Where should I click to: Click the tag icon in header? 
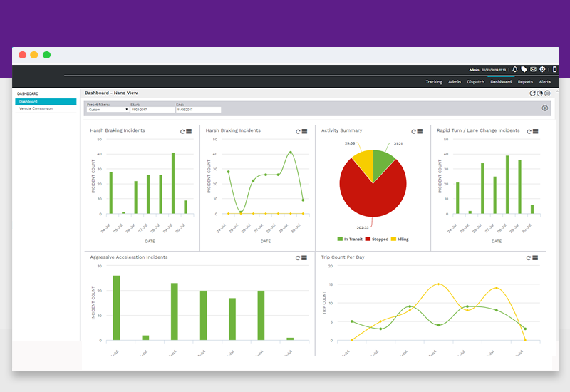coord(524,69)
